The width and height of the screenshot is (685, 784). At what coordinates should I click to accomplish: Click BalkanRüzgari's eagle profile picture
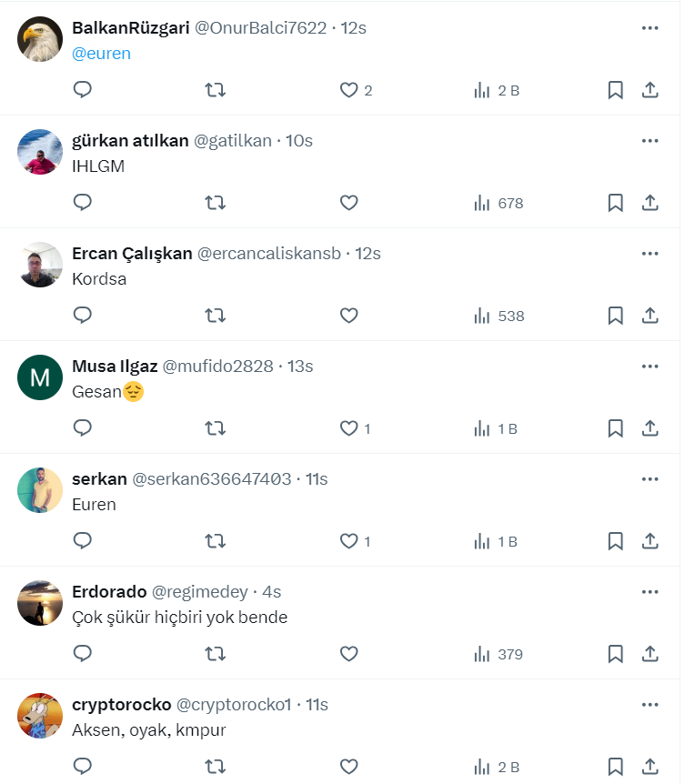[x=40, y=39]
